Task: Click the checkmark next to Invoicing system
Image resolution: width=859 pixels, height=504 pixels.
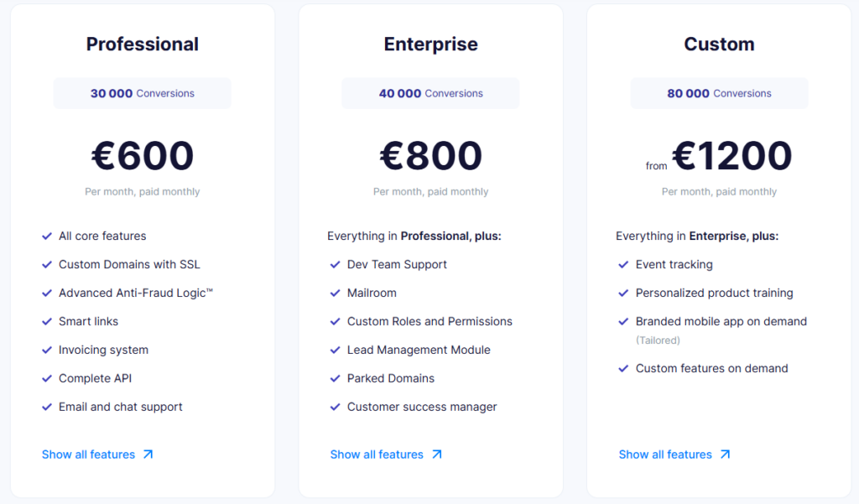Action: (47, 350)
